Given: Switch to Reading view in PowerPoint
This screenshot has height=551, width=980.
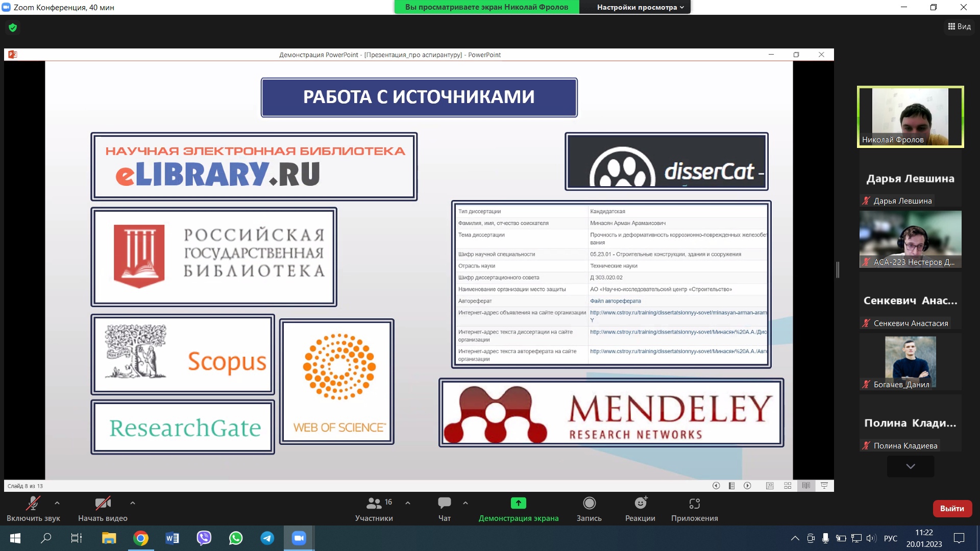Looking at the screenshot, I should 806,486.
